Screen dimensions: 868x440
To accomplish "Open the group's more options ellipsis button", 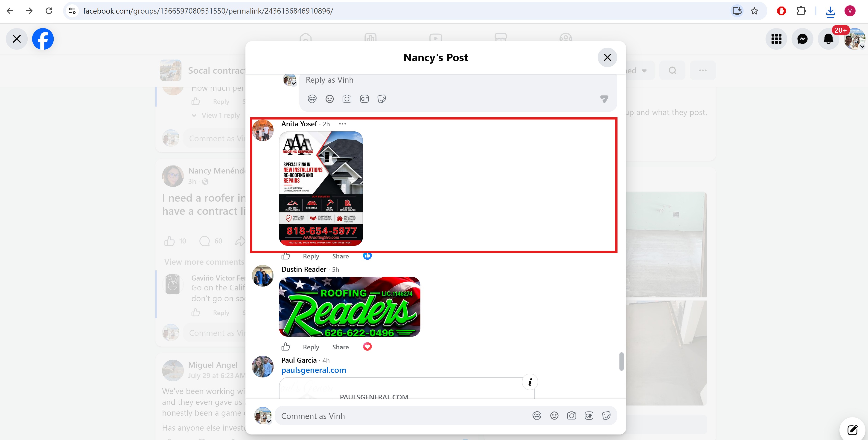I will click(x=702, y=70).
